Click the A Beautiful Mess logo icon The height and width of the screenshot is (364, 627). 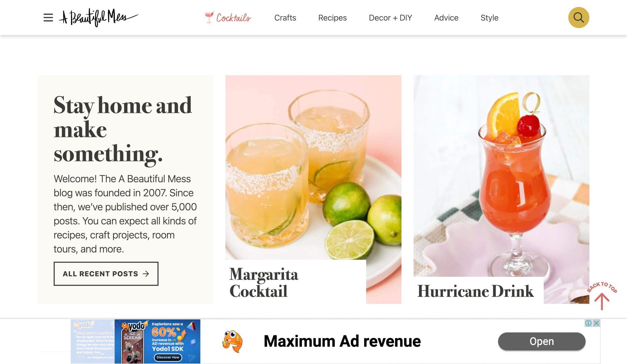[x=99, y=17]
